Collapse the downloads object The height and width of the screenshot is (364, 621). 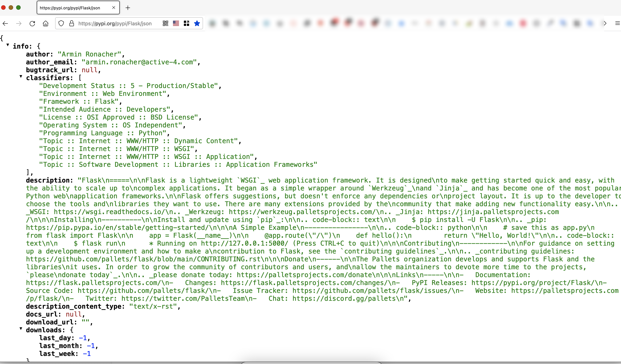(x=21, y=329)
